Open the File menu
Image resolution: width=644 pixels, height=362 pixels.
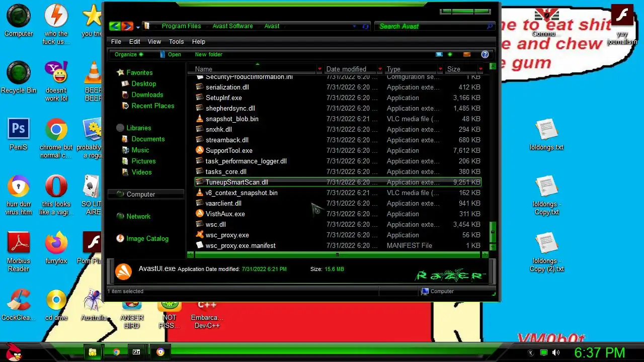click(116, 42)
